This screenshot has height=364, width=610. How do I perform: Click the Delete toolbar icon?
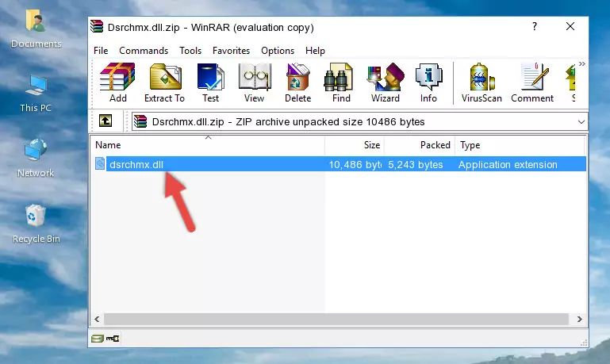(x=298, y=82)
